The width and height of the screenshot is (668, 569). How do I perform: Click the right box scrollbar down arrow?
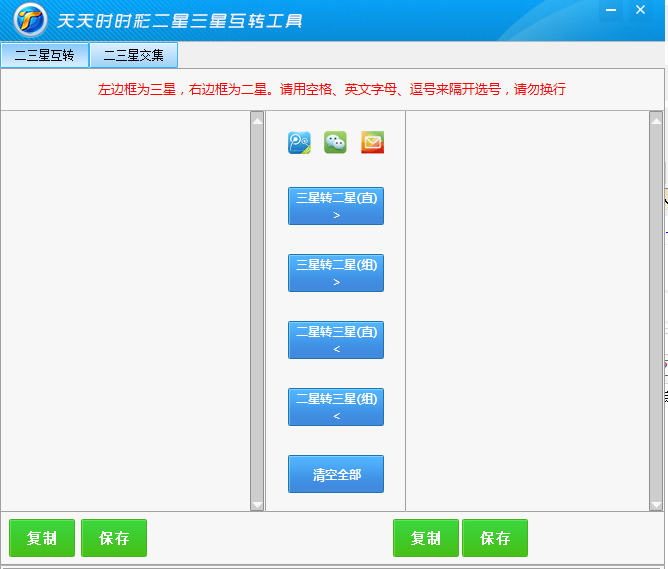tap(656, 505)
